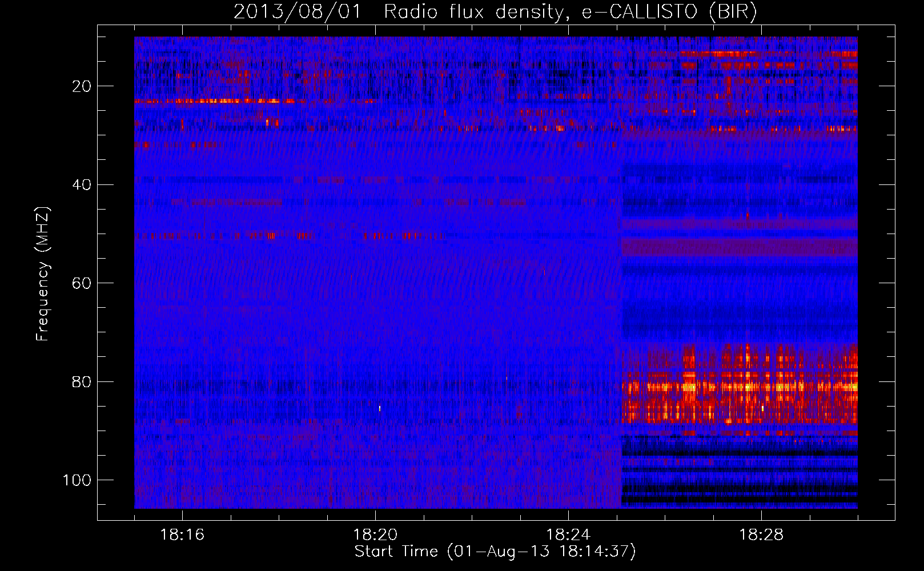Click the 60 MHz frequency tick label
The height and width of the screenshot is (571, 924).
(82, 283)
